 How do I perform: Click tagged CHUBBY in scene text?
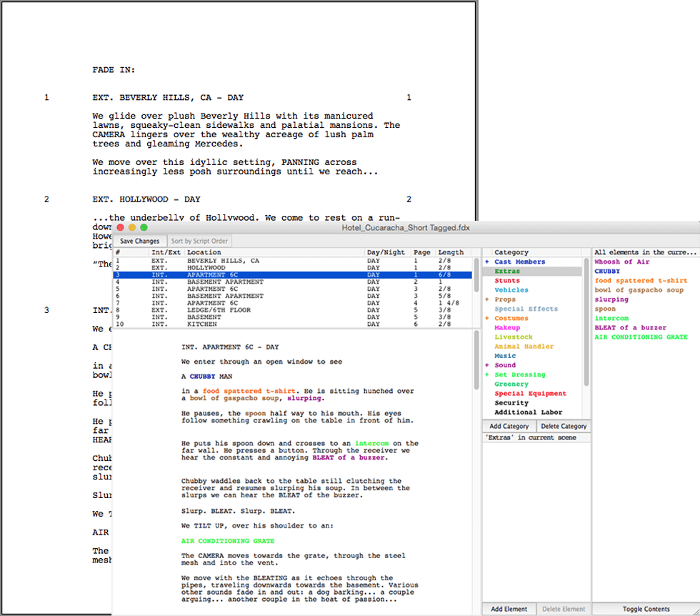[x=202, y=376]
